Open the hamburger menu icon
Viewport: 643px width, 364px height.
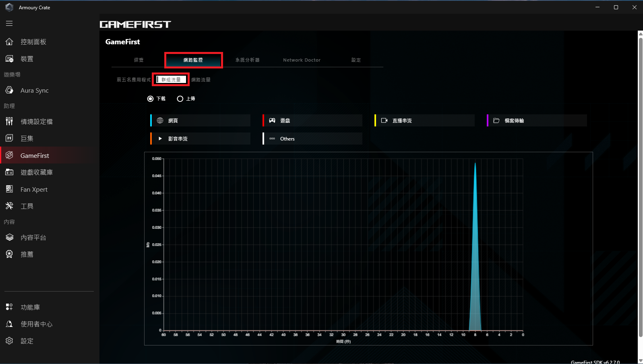9,23
